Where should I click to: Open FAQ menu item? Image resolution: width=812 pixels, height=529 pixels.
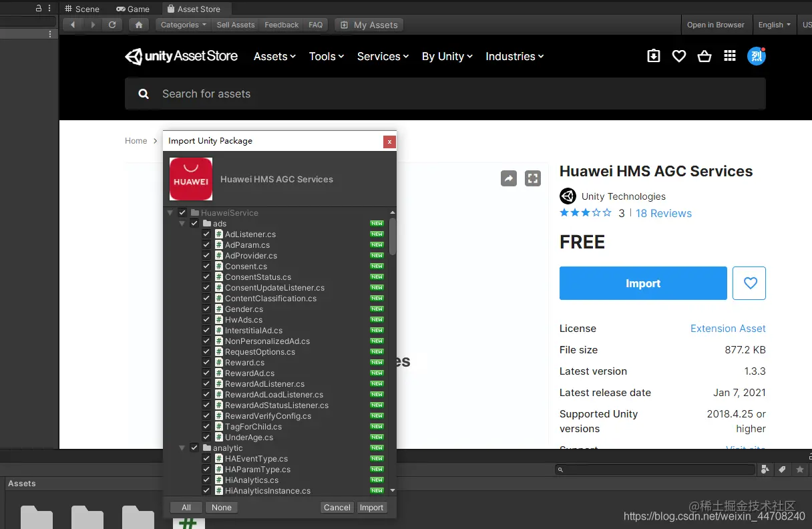[316, 25]
